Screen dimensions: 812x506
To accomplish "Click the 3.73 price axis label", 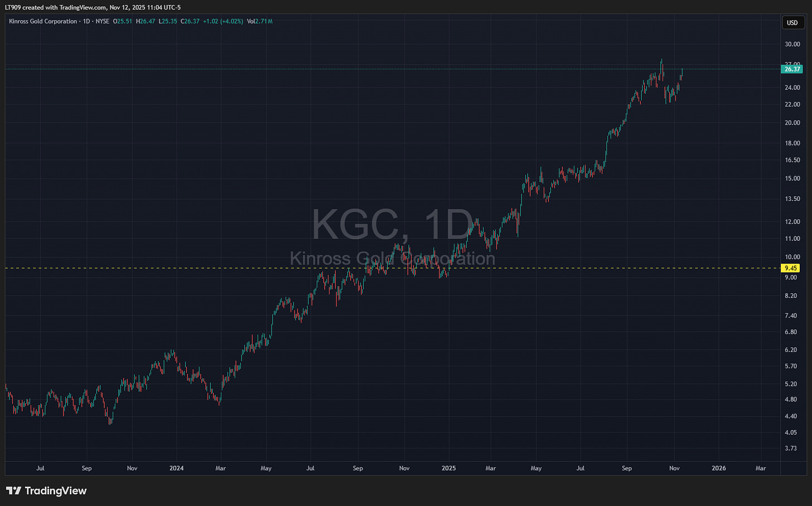I will click(x=791, y=448).
